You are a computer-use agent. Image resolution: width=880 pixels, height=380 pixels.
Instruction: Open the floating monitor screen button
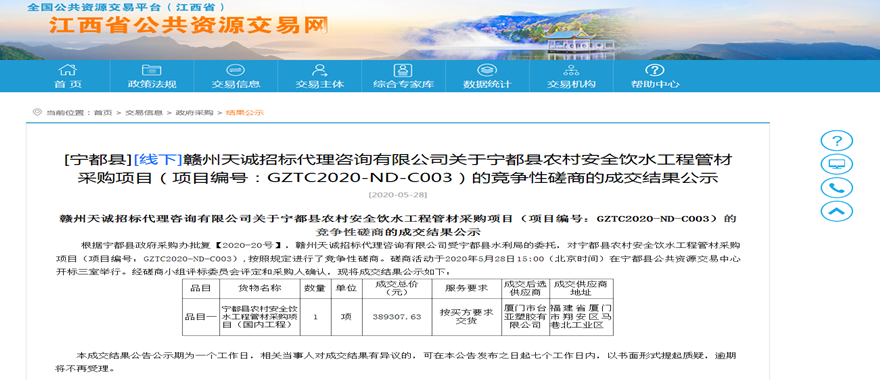coord(837,164)
